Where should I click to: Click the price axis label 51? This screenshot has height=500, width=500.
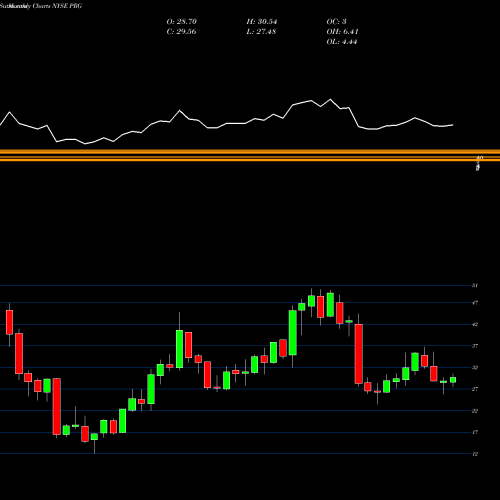point(475,286)
